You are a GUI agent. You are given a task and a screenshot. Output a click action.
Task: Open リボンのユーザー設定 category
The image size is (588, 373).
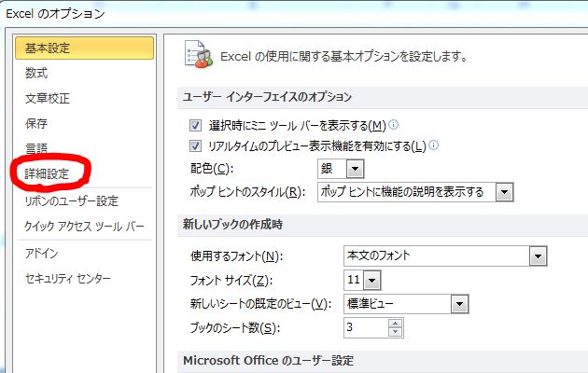[x=72, y=201]
